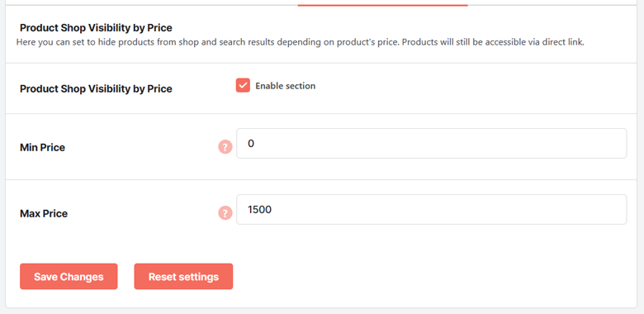Click the Max Price help question-mark icon
644x314 pixels.
tap(225, 213)
